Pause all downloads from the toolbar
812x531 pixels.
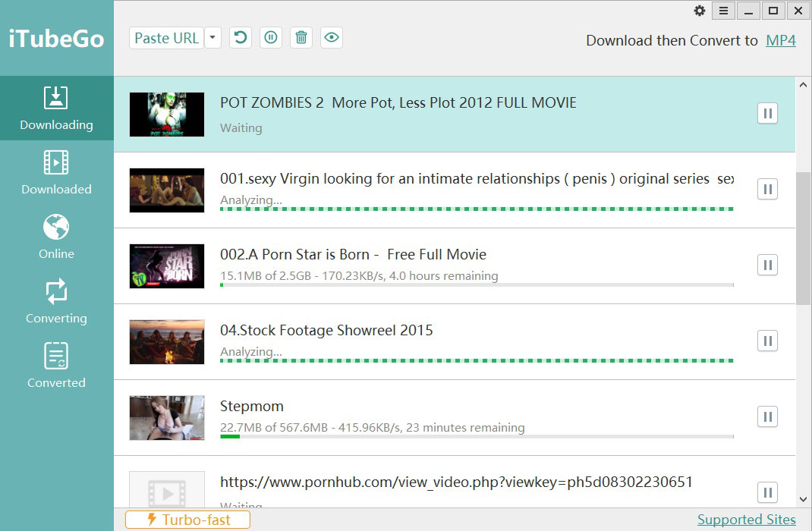pyautogui.click(x=271, y=38)
